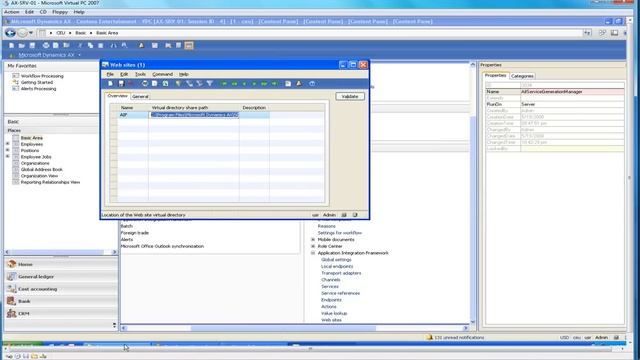Open Web sites link under AIF

(331, 320)
